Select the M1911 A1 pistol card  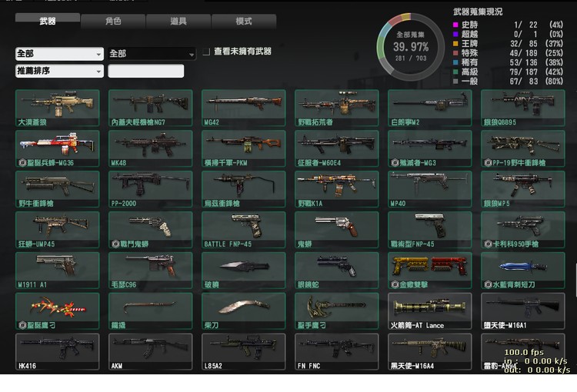click(x=58, y=271)
